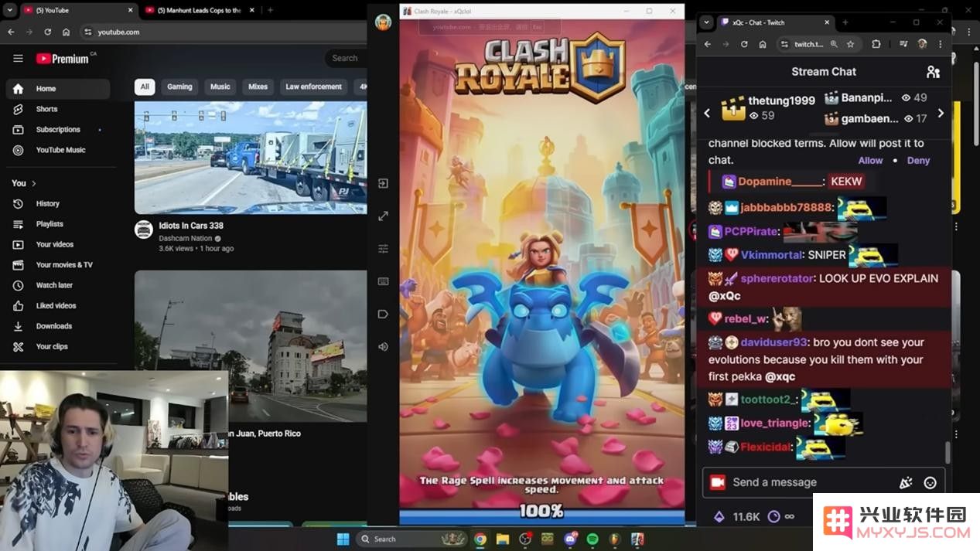Open the emote picker in Twitch chat

930,482
